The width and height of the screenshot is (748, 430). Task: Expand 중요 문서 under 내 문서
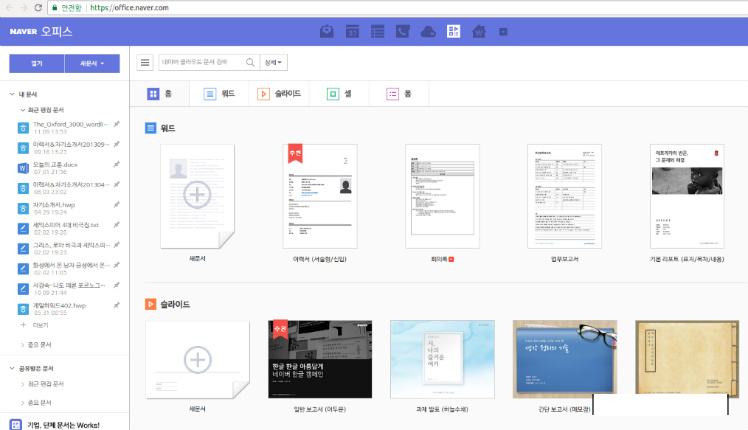(22, 345)
